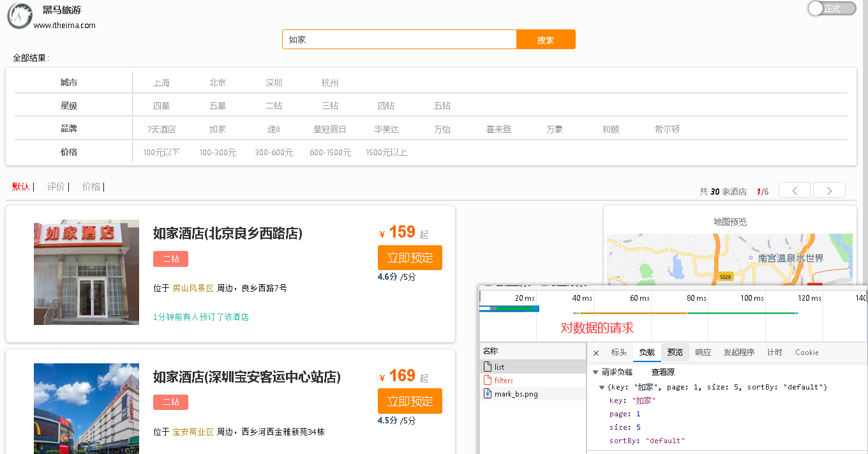Screen dimensions: 868x454
Task: Switch to 标头 tab in devtools
Action: pyautogui.click(x=619, y=352)
